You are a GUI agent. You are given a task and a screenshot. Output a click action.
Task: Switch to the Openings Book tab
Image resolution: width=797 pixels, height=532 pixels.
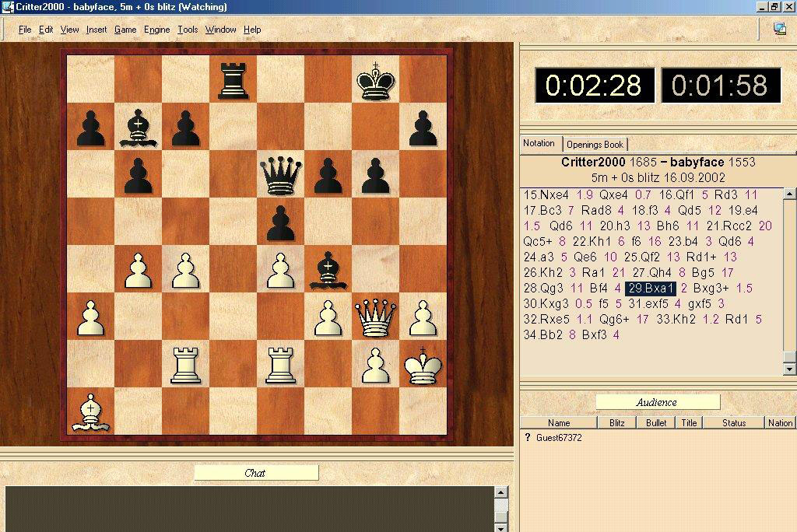[x=595, y=144]
